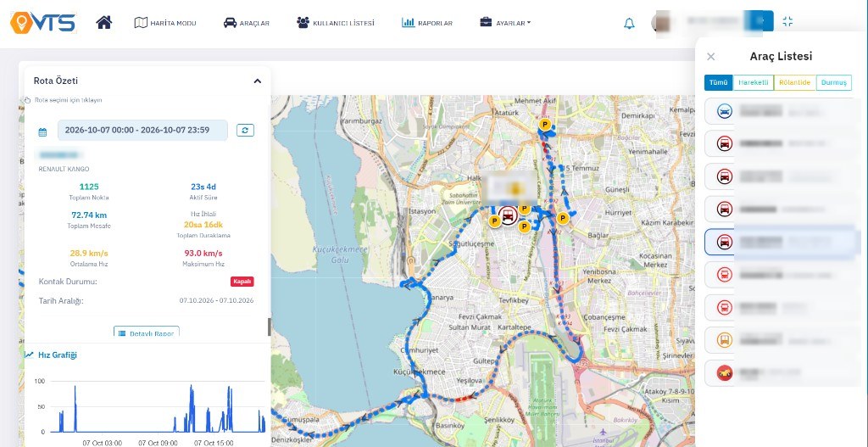Click the bus marker on the map
The width and height of the screenshot is (868, 447).
pos(507,215)
